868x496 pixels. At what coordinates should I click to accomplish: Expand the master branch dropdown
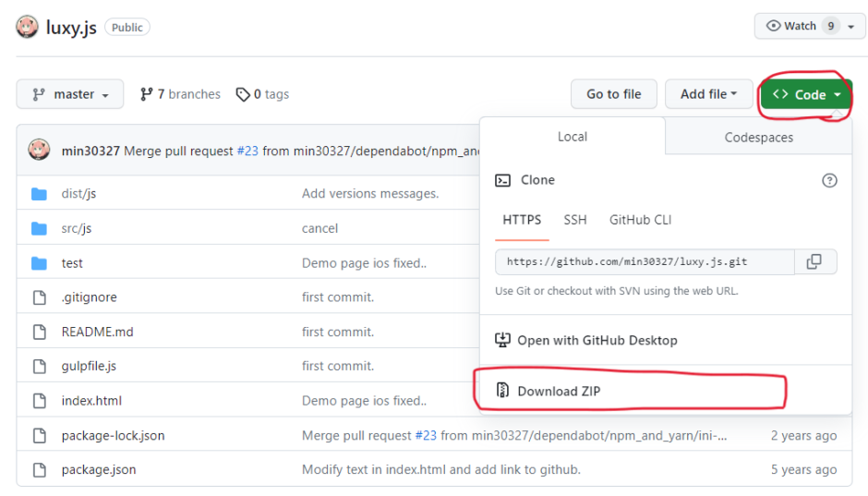tap(71, 94)
